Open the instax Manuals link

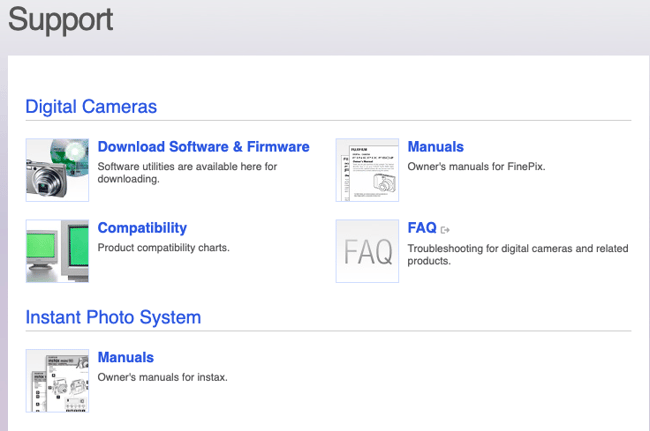pyautogui.click(x=125, y=357)
